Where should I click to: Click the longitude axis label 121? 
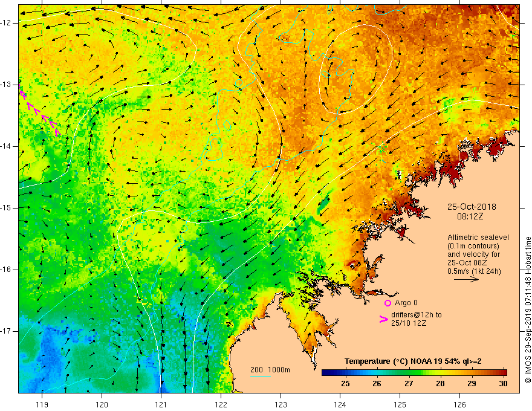pyautogui.click(x=161, y=404)
